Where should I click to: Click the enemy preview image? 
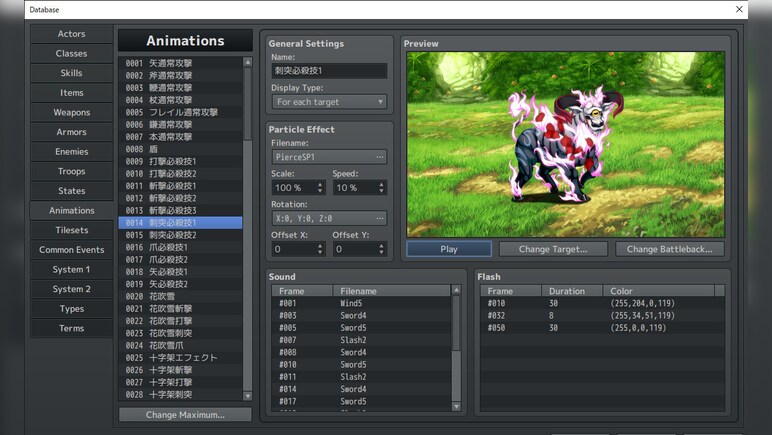pyautogui.click(x=566, y=145)
